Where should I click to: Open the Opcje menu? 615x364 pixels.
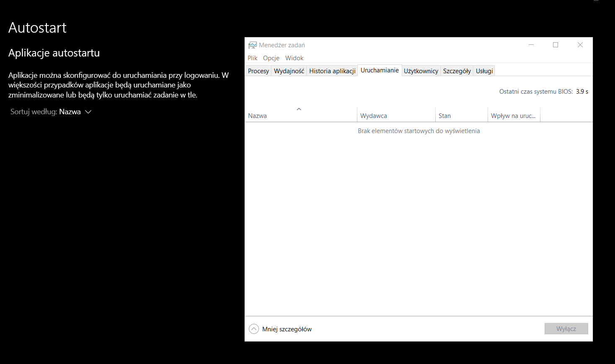pyautogui.click(x=271, y=58)
